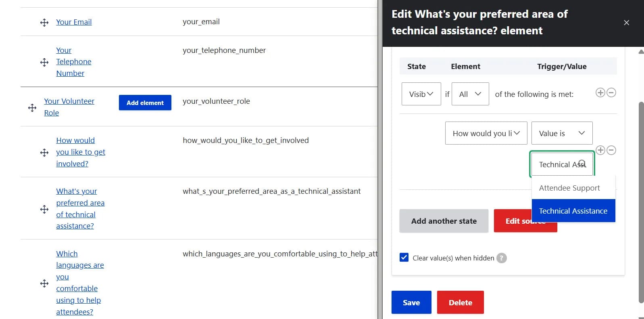
Task: Click drag handle beside Your Email
Action: [44, 23]
